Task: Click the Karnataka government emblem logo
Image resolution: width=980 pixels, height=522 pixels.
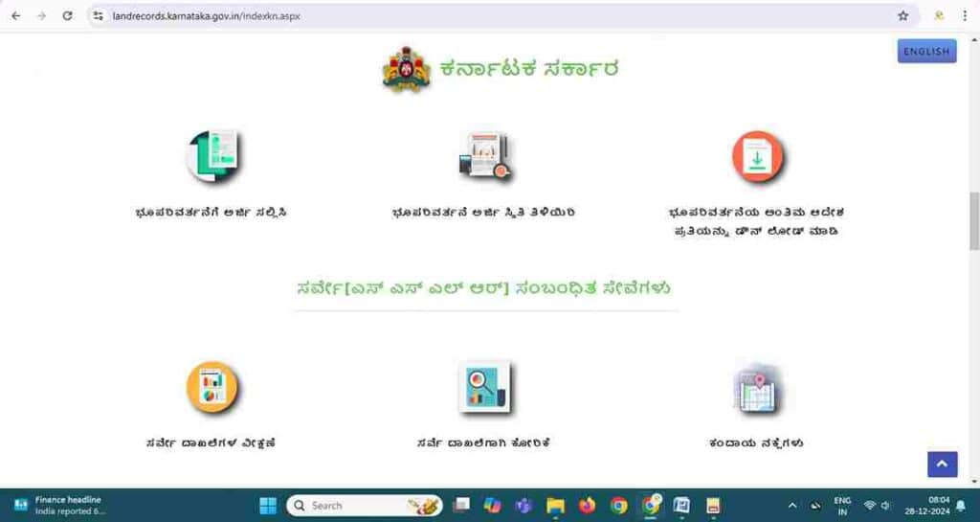Action: click(x=406, y=69)
